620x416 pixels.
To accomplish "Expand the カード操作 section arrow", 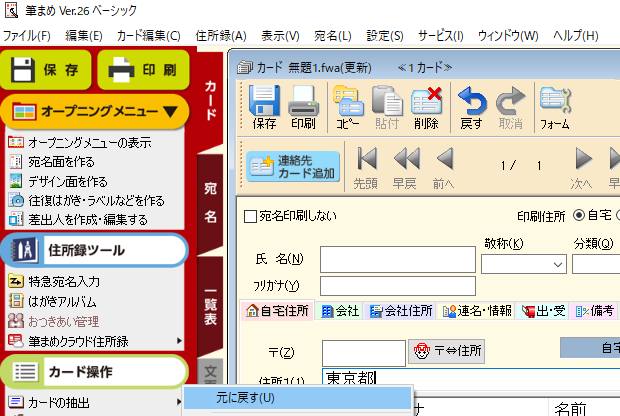I will pos(178,372).
